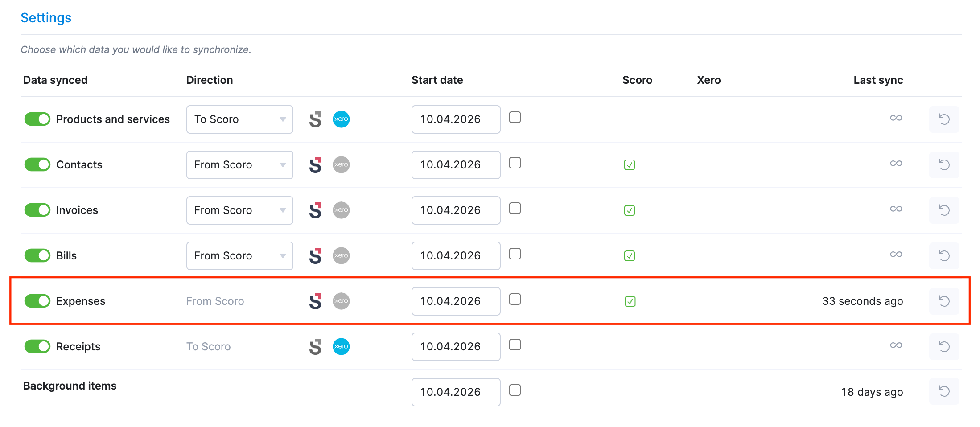Click the resync icon for Products and services

(x=944, y=119)
